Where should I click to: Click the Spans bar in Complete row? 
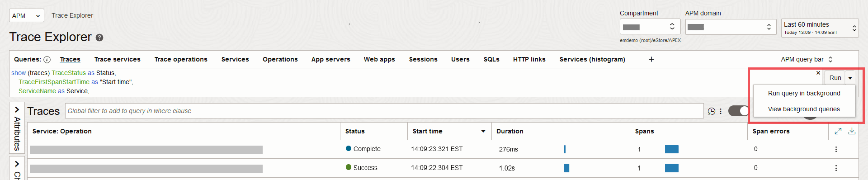tap(671, 149)
